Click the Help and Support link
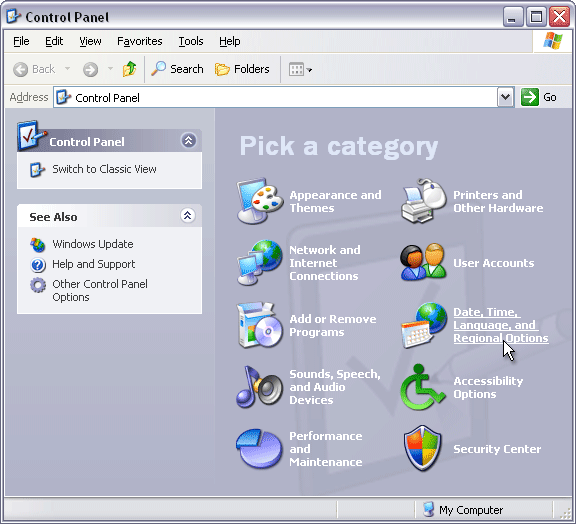Viewport: 576px width, 524px height. click(x=94, y=264)
